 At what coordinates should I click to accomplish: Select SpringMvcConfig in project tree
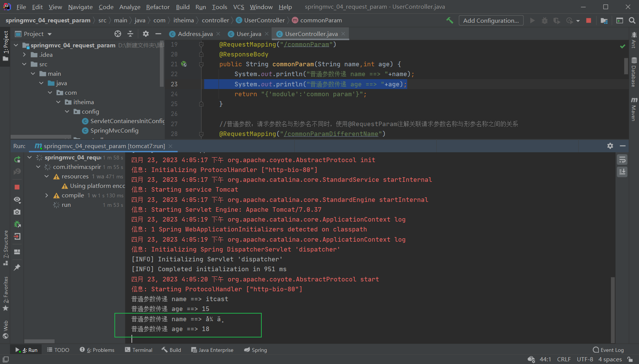click(x=114, y=130)
